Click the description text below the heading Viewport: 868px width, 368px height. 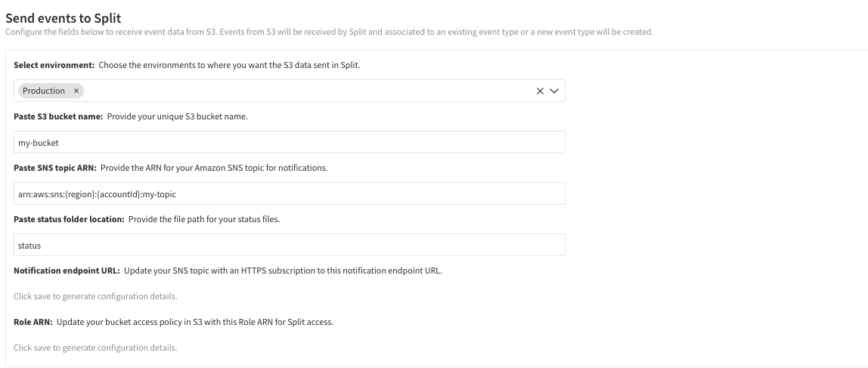pyautogui.click(x=329, y=32)
